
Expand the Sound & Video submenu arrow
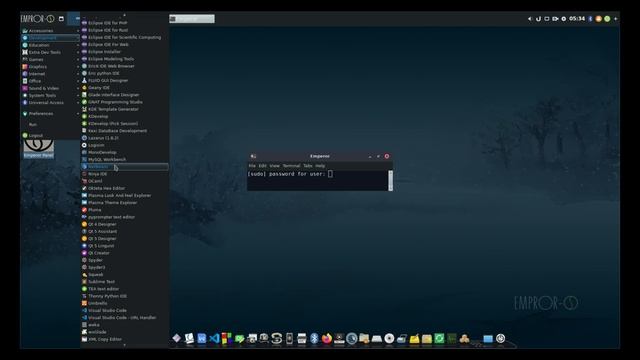78,88
